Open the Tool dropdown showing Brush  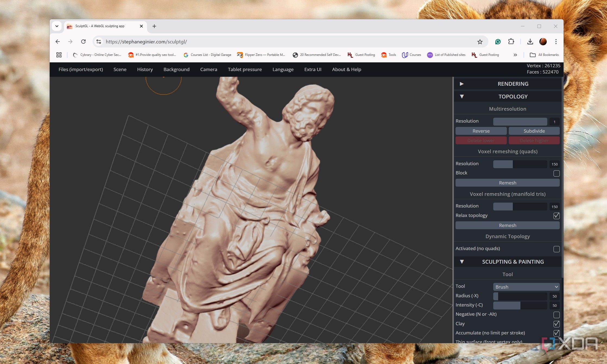pos(526,287)
